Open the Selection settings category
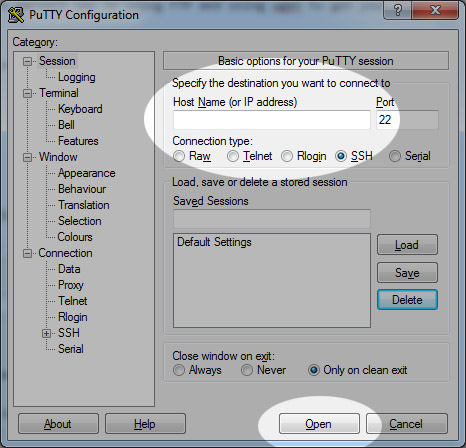 coord(80,221)
